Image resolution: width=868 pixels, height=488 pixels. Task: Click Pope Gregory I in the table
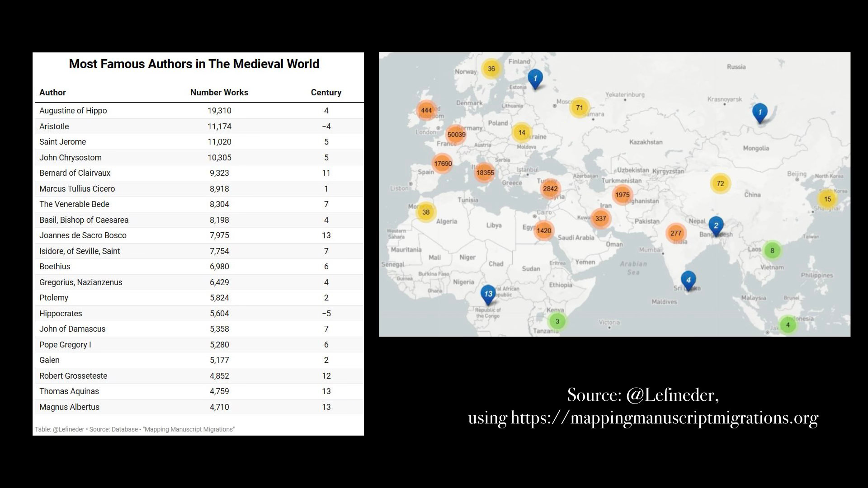[x=65, y=345]
